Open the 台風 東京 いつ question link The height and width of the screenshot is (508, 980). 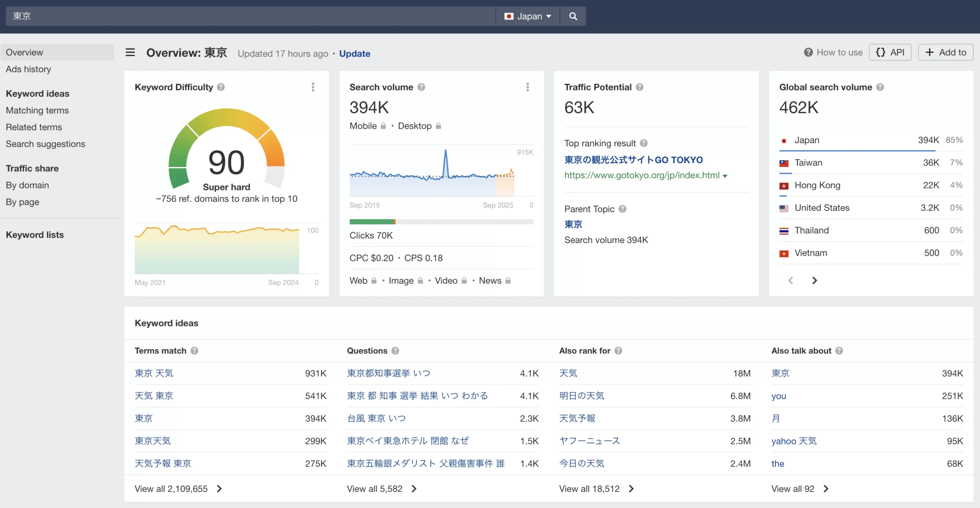pyautogui.click(x=376, y=419)
